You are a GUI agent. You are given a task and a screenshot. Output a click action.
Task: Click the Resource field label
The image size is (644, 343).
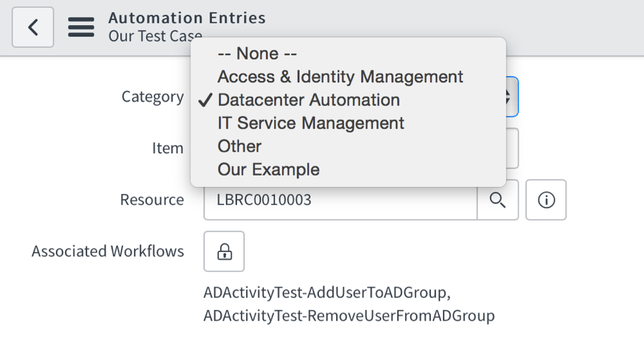click(x=152, y=200)
